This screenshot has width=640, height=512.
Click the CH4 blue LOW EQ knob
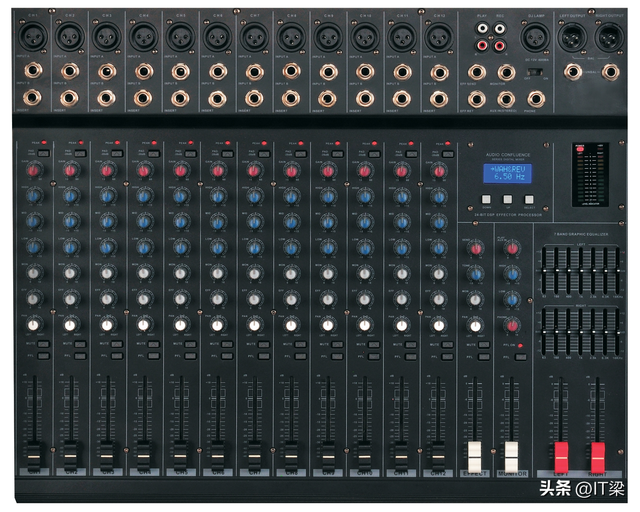pos(144,247)
